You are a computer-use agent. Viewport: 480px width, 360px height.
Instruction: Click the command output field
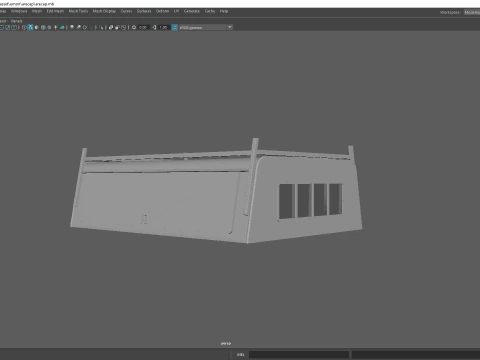pyautogui.click(x=416, y=354)
